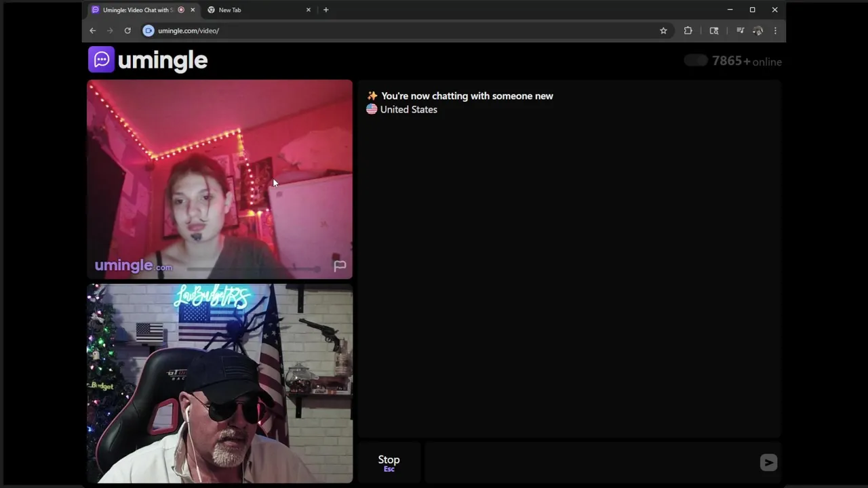
Task: Click camera site info icon in address bar
Action: [x=149, y=30]
